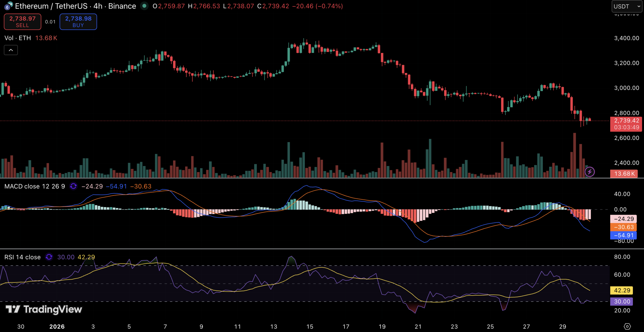Select the RSI 14 close legend

[23, 257]
